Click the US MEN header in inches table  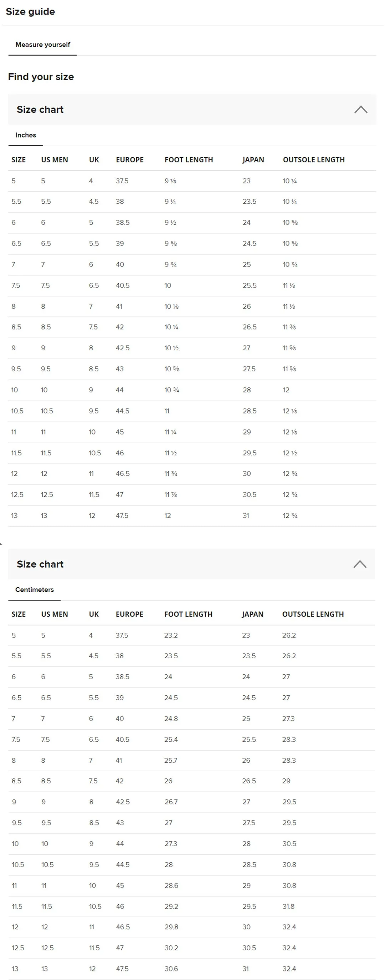[x=54, y=160]
